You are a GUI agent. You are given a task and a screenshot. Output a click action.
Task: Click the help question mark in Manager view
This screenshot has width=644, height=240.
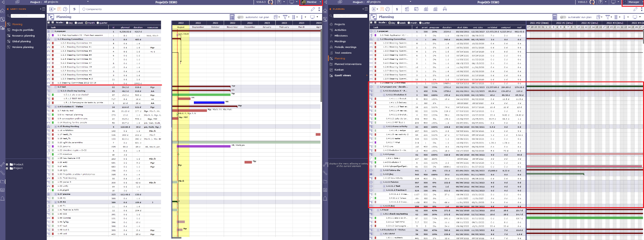[x=601, y=2]
